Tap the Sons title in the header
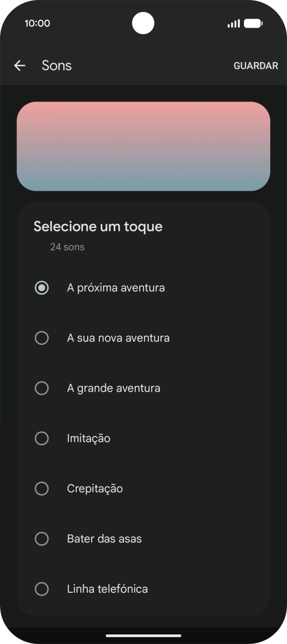Screen dimensions: 287x644 57,66
